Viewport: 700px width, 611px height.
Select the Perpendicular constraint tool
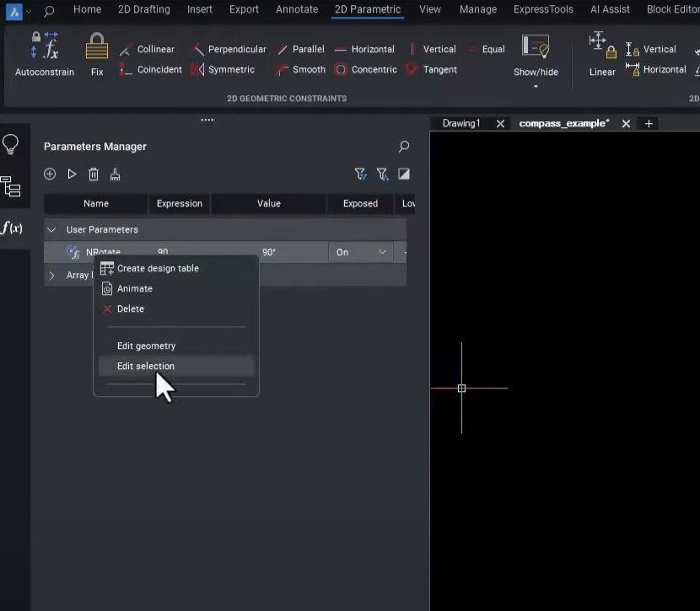pos(229,49)
